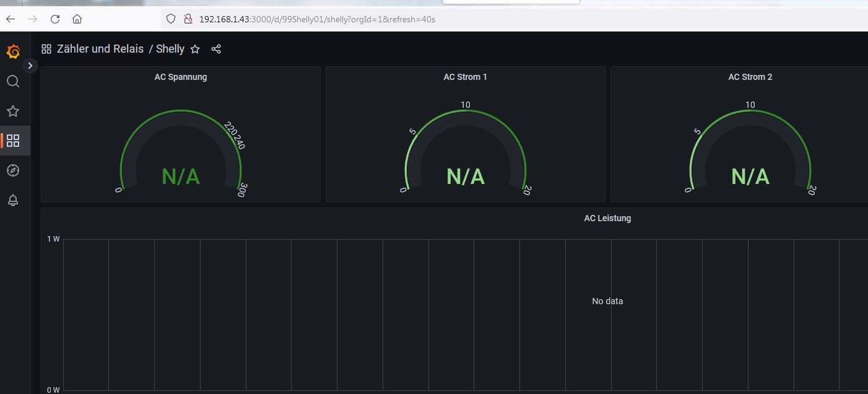Screen dimensions: 868x394
Task: Expand the sidebar navigation chevron
Action: (30, 66)
